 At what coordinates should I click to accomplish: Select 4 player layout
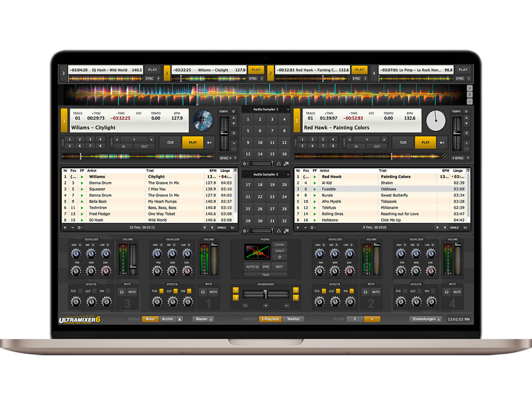coord(372,319)
